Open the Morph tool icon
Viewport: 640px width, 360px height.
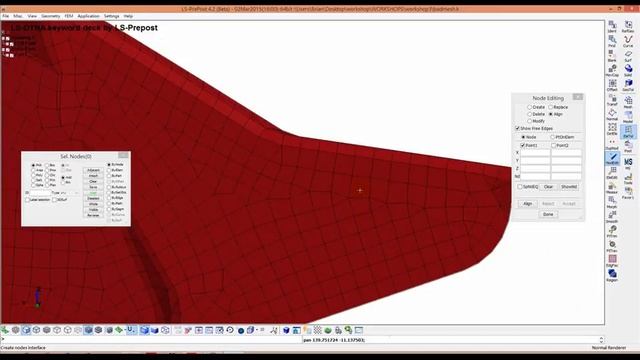(x=612, y=202)
